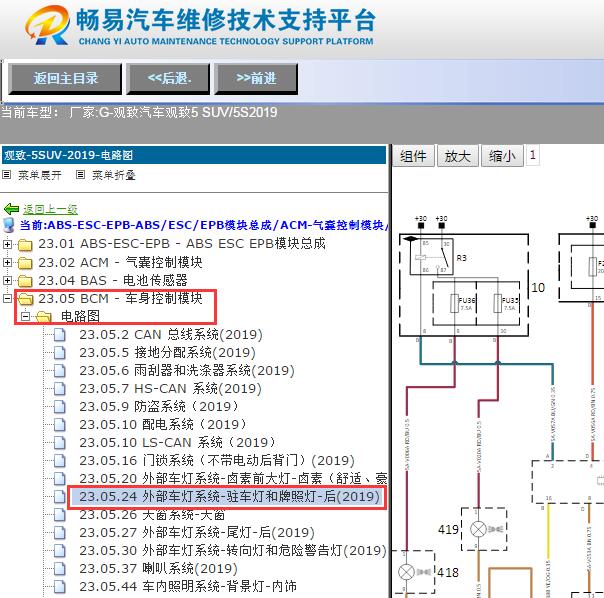
Task: Click the 23.05 BCM open folder icon
Action: click(x=26, y=299)
